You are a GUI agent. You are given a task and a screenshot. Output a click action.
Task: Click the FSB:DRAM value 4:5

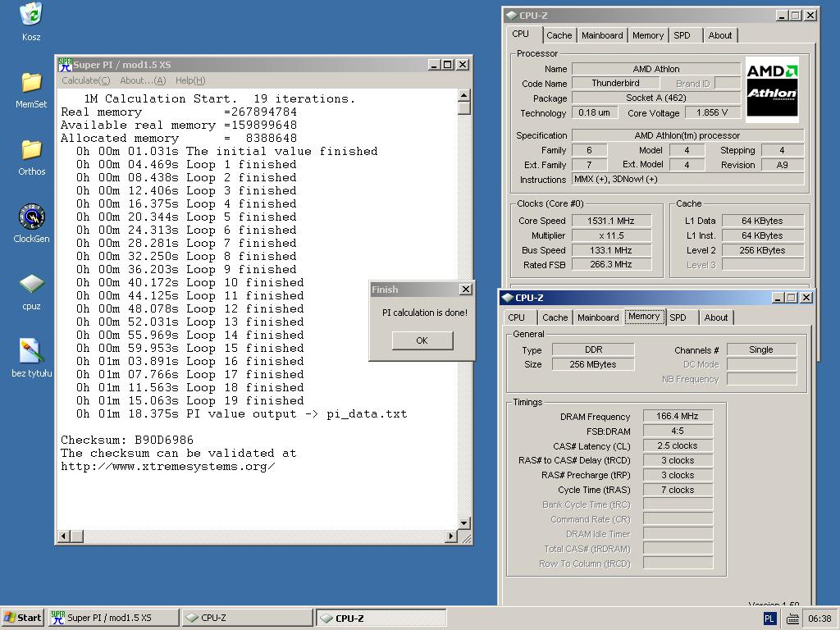tap(678, 431)
